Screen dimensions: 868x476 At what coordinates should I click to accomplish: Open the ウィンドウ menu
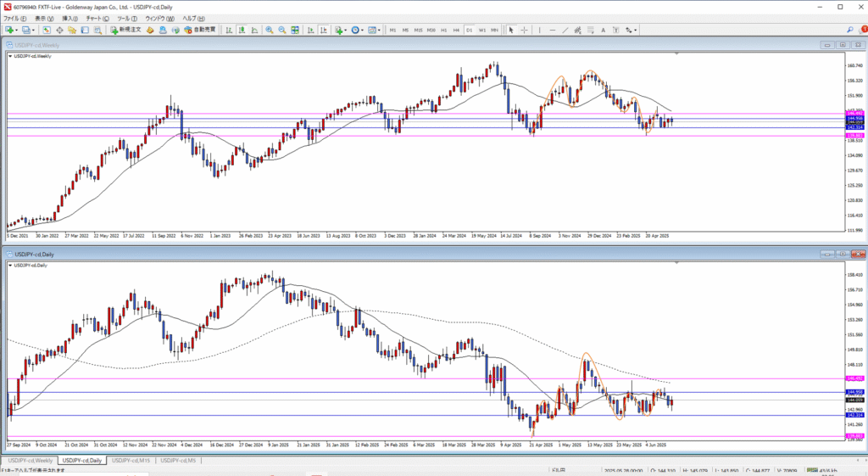pos(159,19)
